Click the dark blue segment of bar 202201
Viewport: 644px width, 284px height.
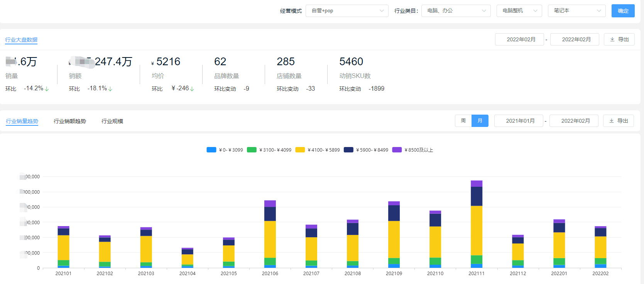(559, 228)
